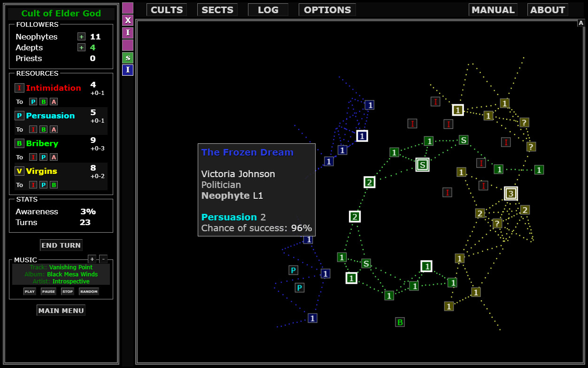
Task: Convert Persuasion into Bribery using the B icon
Action: point(43,129)
